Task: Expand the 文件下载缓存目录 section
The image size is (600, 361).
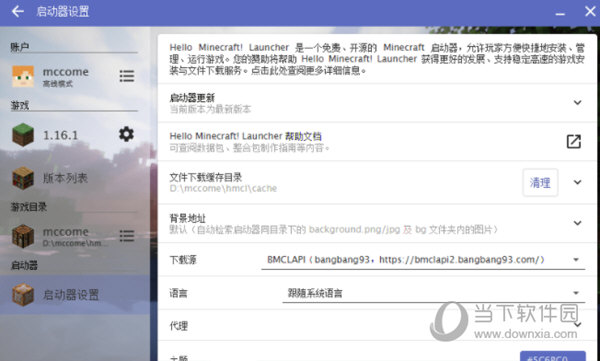Action: (x=577, y=182)
